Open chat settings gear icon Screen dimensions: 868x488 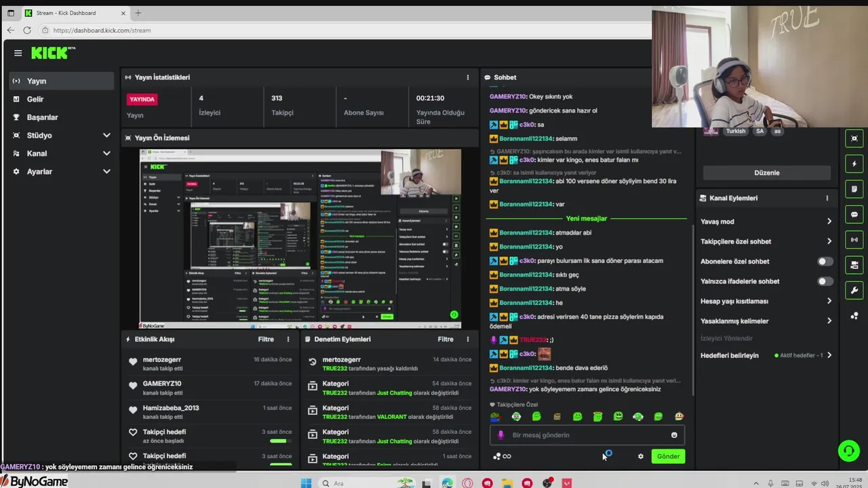[640, 456]
